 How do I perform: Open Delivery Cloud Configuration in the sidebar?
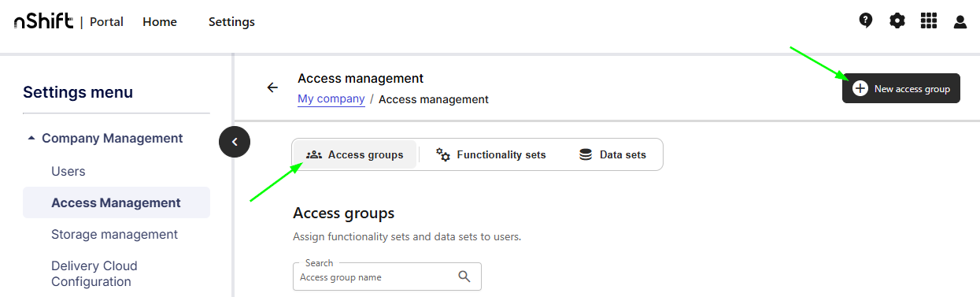click(x=94, y=273)
